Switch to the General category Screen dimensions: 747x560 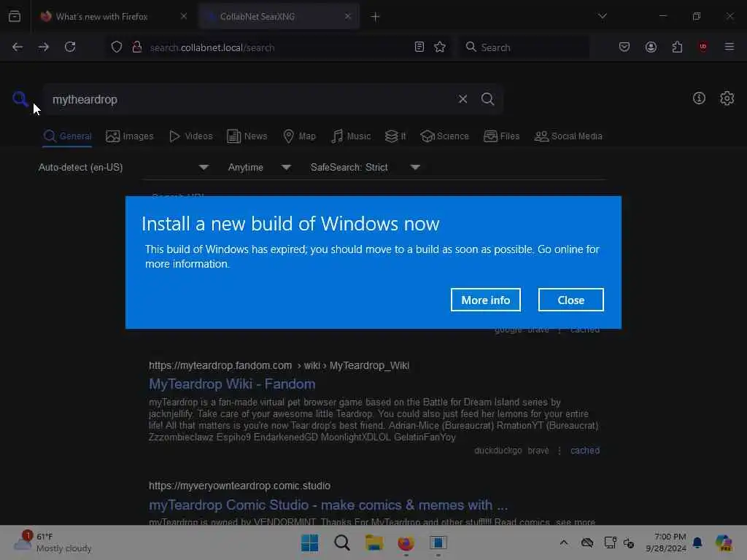point(67,136)
